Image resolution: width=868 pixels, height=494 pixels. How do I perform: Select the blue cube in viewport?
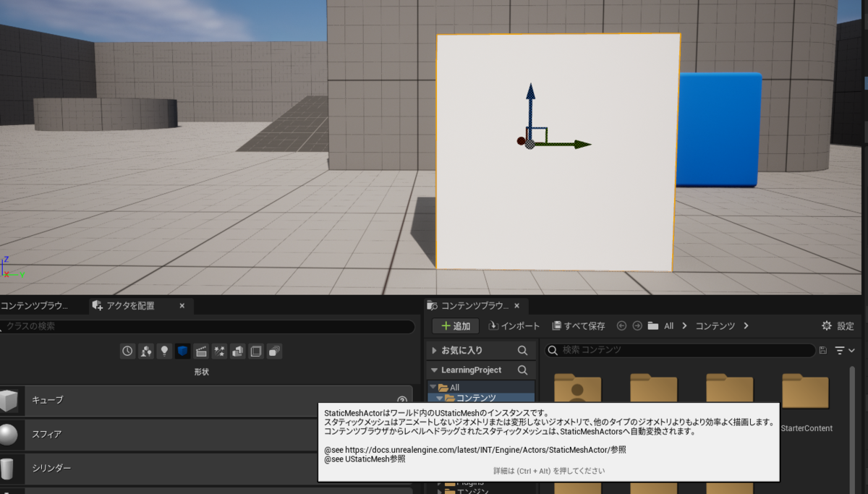pyautogui.click(x=718, y=129)
